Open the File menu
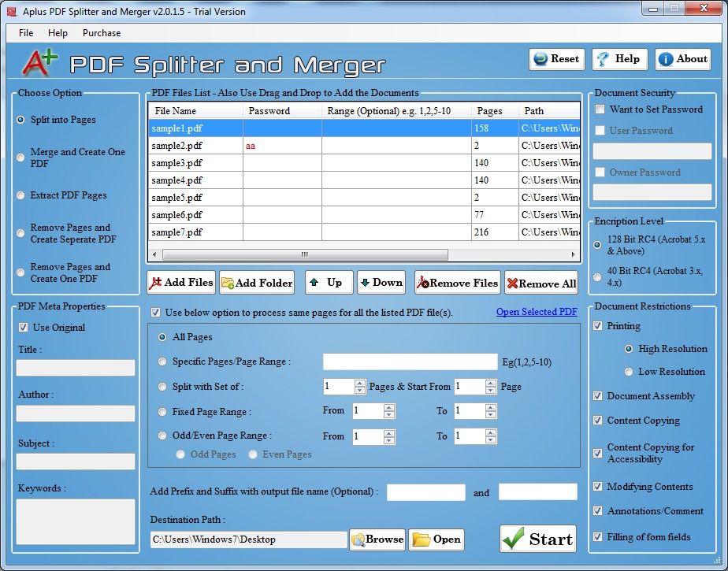728x571 pixels. click(x=26, y=33)
